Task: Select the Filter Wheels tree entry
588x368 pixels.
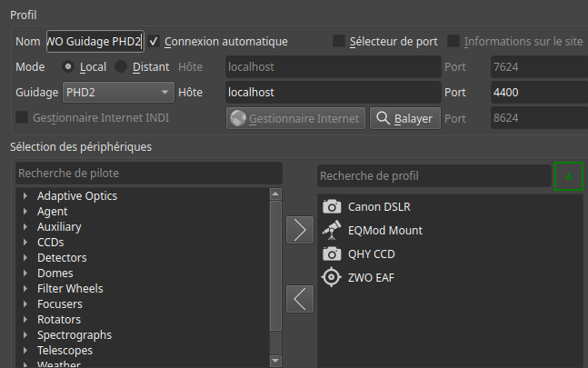Action: 70,289
